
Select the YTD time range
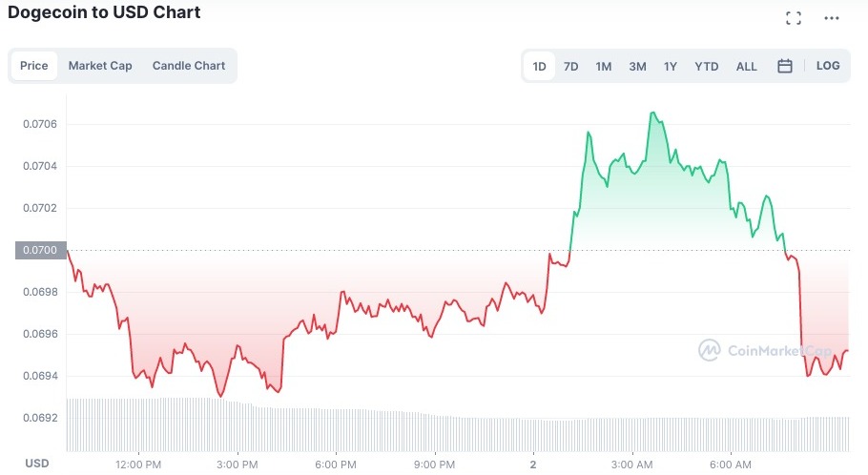[x=707, y=66]
